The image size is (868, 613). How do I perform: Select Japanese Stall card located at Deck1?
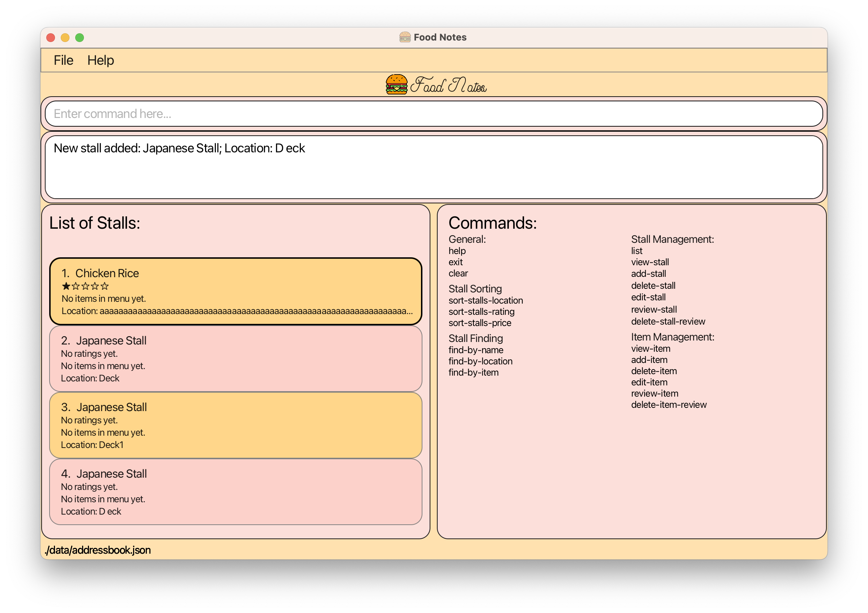[235, 425]
